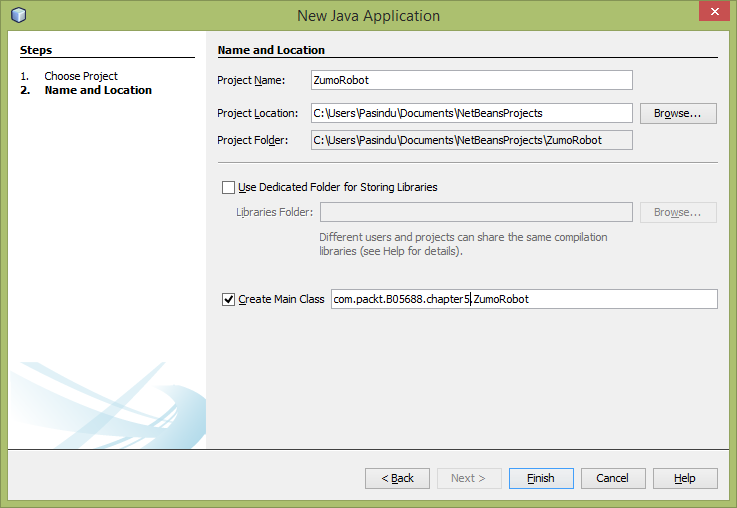Select the 'Choose Project' step text
This screenshot has width=737, height=508.
point(81,76)
